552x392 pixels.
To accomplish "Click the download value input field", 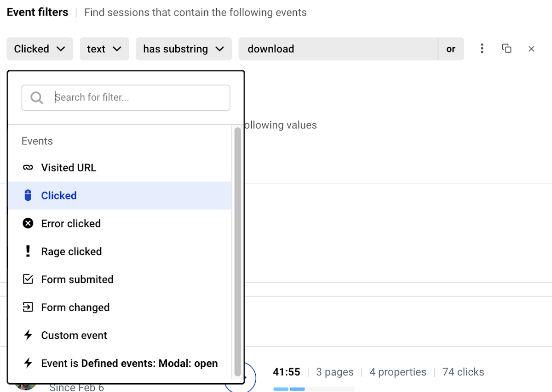I will click(338, 49).
